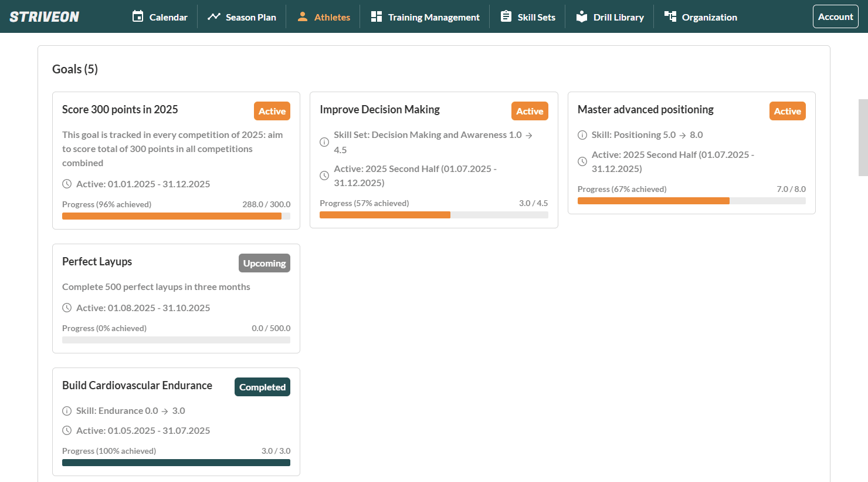Image resolution: width=868 pixels, height=482 pixels.
Task: Click the Skill Sets clipboard icon
Action: tap(506, 16)
